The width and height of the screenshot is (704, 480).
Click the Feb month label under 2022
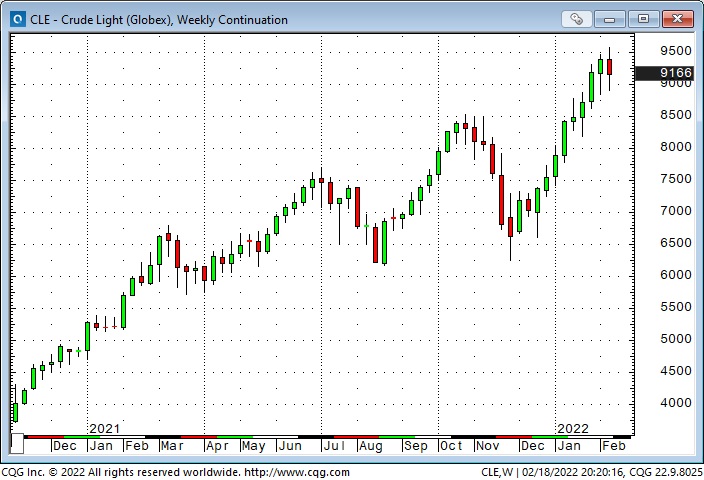[x=614, y=446]
